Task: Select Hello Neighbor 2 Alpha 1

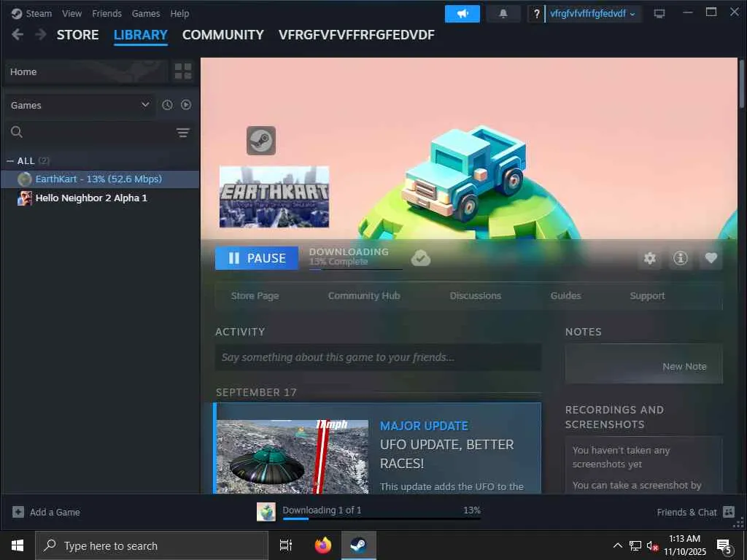Action: [x=100, y=198]
